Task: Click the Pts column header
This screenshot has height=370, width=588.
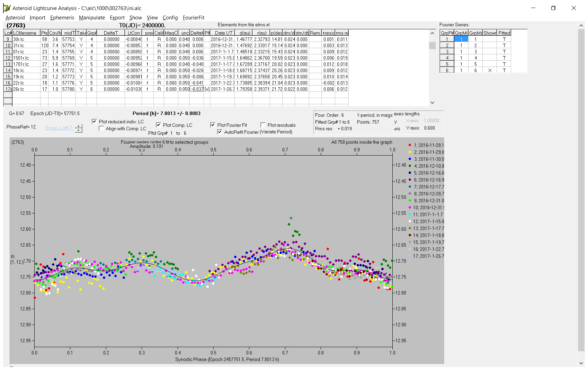Action: (x=44, y=33)
